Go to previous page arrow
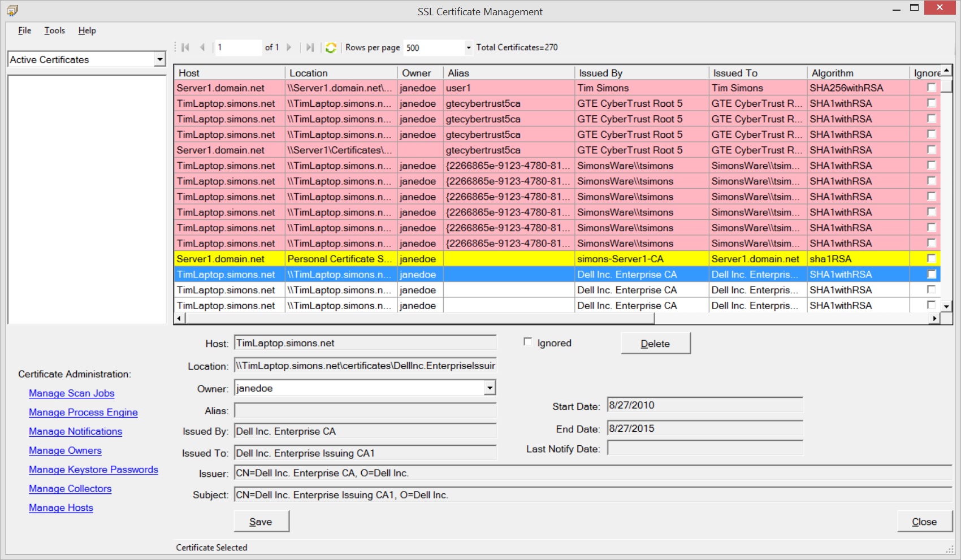 click(x=202, y=47)
